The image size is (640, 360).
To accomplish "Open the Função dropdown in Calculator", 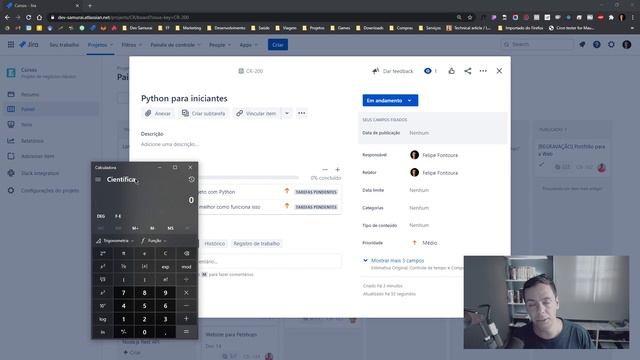I will pos(154,241).
